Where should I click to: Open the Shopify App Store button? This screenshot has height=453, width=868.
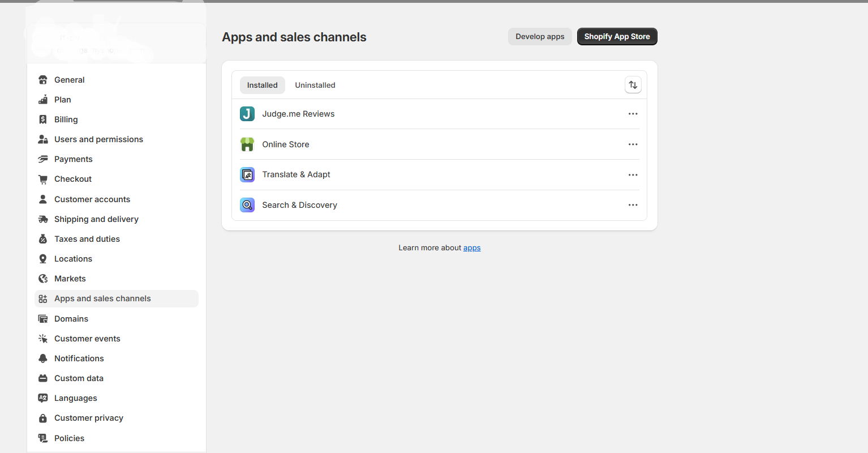[x=617, y=37]
